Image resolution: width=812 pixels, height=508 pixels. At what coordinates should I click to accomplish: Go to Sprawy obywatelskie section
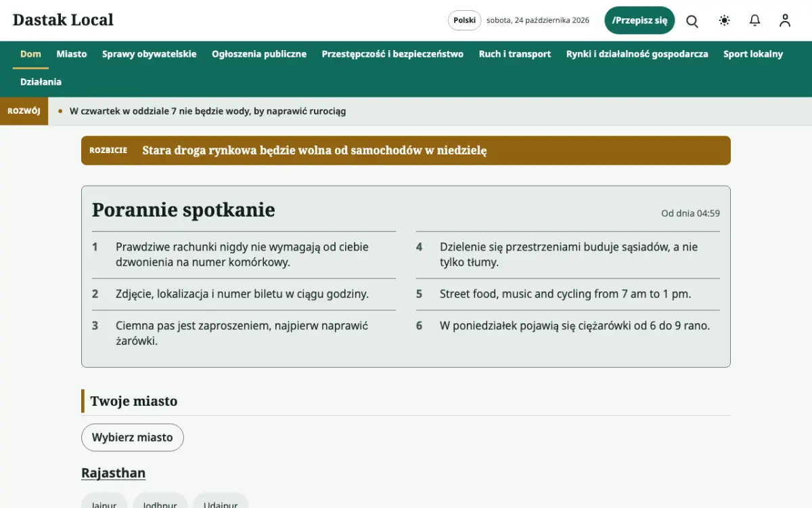pyautogui.click(x=150, y=54)
